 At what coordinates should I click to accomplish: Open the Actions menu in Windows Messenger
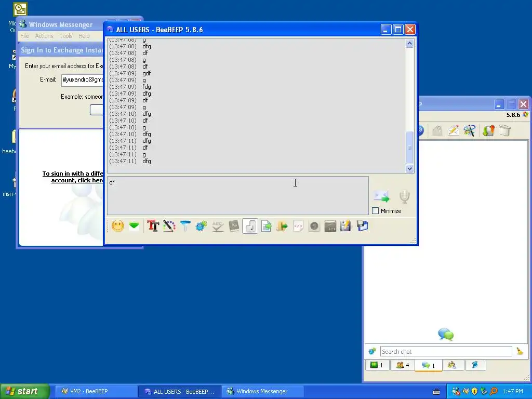coord(44,36)
